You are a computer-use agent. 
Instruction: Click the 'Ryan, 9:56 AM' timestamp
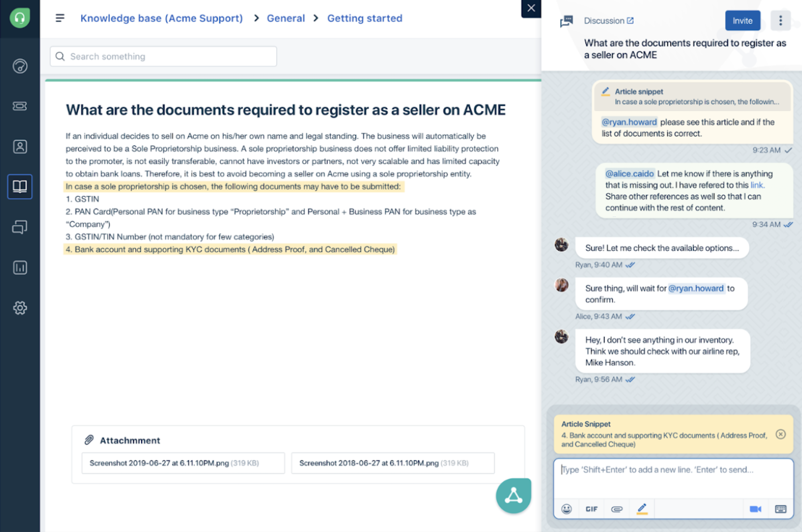click(x=599, y=379)
